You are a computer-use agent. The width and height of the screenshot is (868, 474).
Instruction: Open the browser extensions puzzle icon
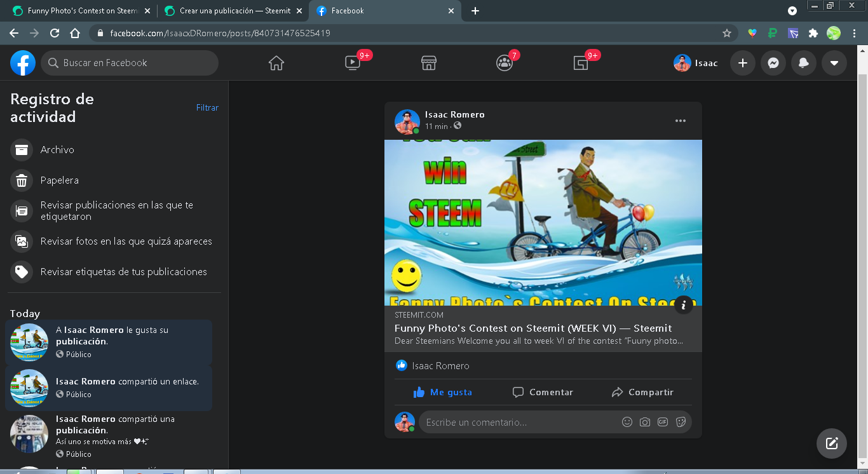click(813, 33)
